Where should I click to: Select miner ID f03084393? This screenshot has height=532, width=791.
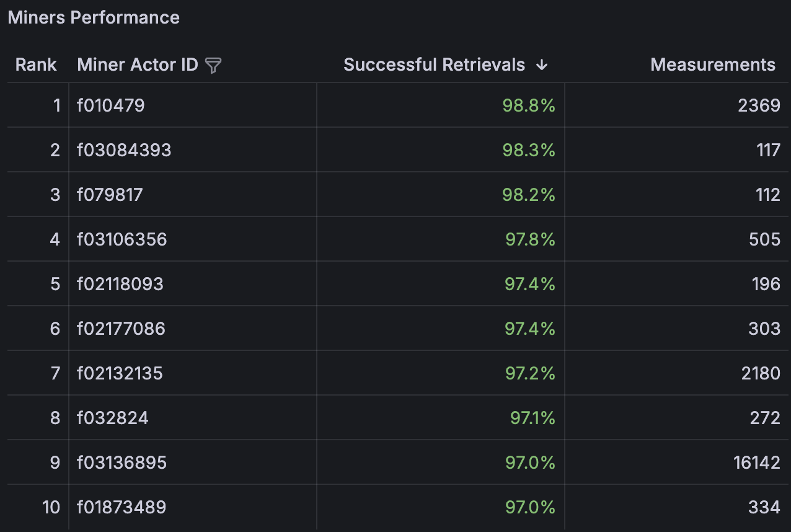coord(124,150)
